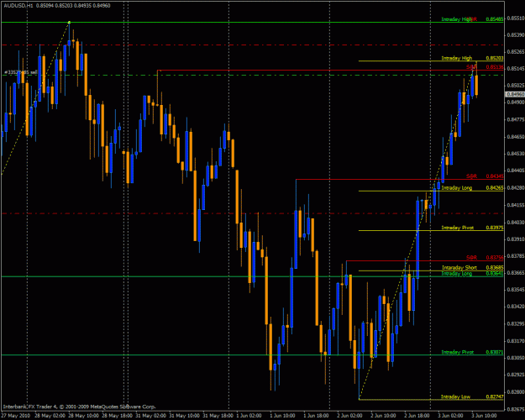Click 1 Jun 18:00 on the time axis
525x420 pixels.
(x=316, y=416)
